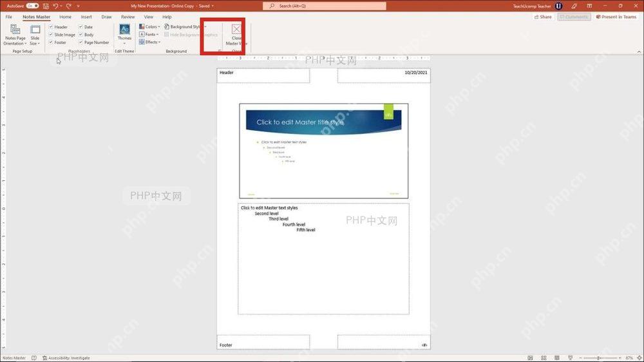
Task: Expand the Effects dropdown
Action: click(149, 43)
